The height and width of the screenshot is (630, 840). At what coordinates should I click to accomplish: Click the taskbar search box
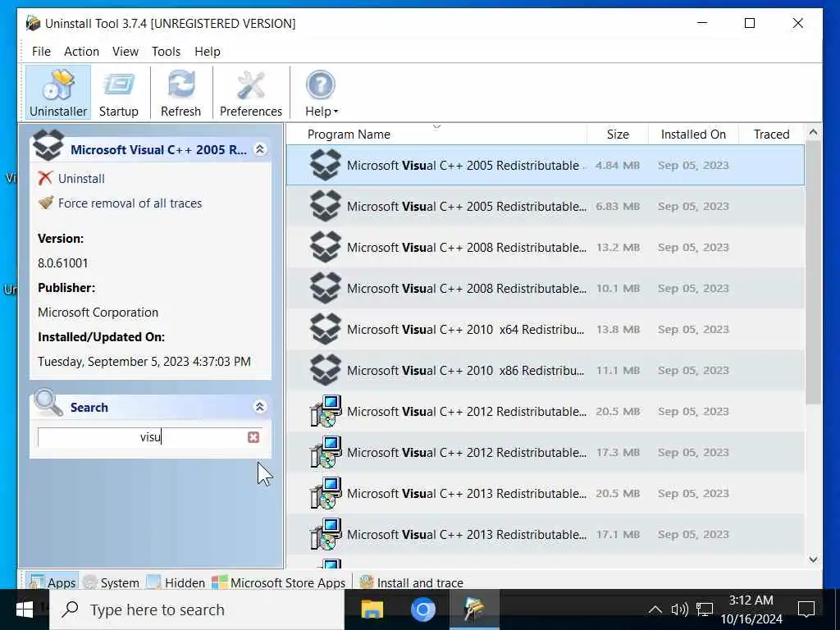[197, 609]
